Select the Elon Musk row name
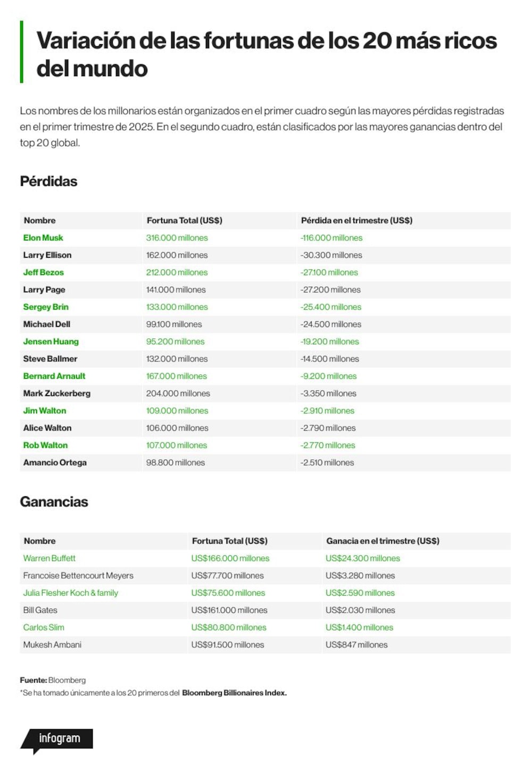The width and height of the screenshot is (532, 766). point(43,238)
